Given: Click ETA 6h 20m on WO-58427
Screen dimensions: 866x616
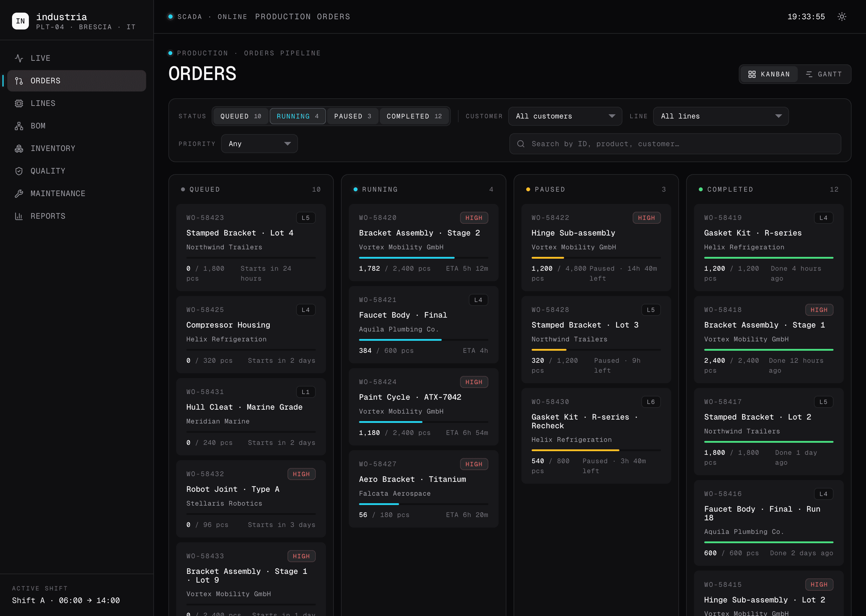Looking at the screenshot, I should click(467, 515).
